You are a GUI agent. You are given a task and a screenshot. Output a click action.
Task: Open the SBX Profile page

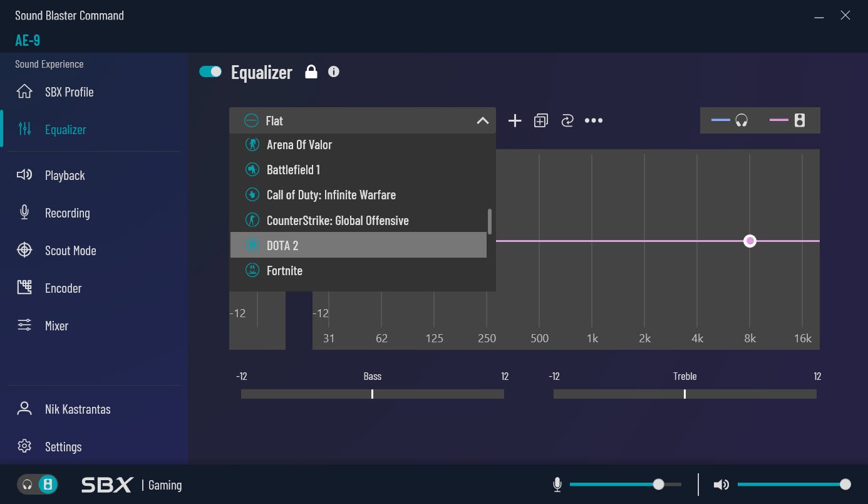(94, 92)
